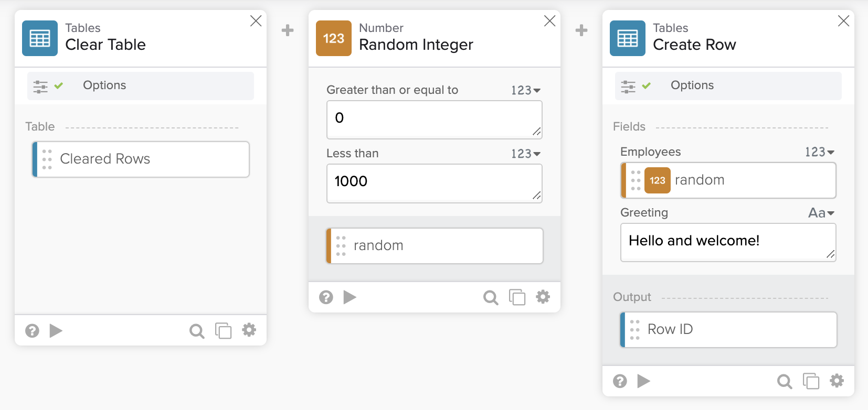868x410 pixels.
Task: Click the search icon on Random Integer card
Action: 490,298
